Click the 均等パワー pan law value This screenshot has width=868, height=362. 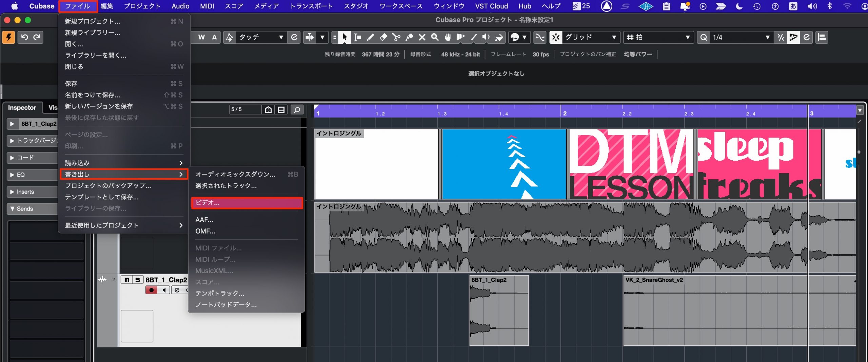[638, 54]
